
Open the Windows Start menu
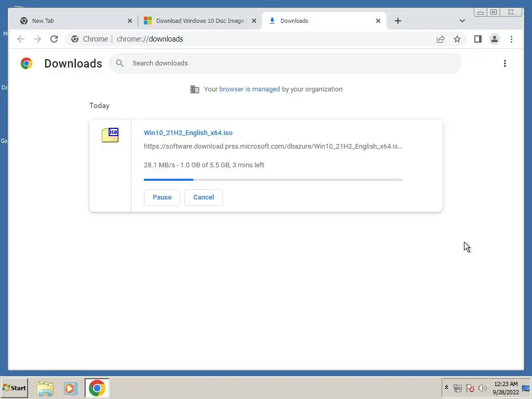pyautogui.click(x=14, y=388)
